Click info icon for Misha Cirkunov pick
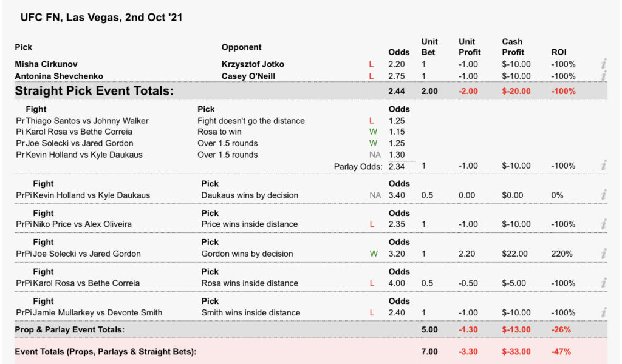Screen dimensions: 622x364 [x=603, y=64]
